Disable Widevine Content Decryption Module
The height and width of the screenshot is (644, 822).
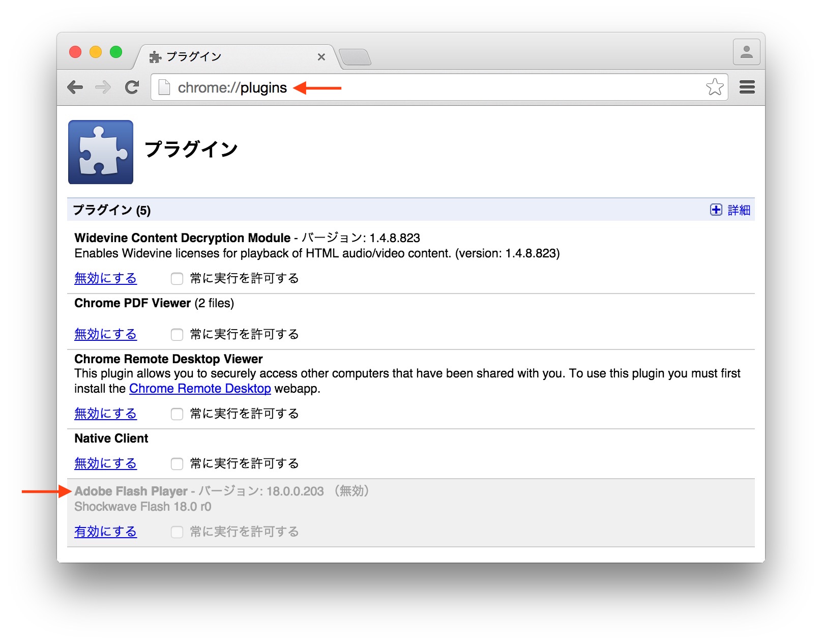point(105,278)
